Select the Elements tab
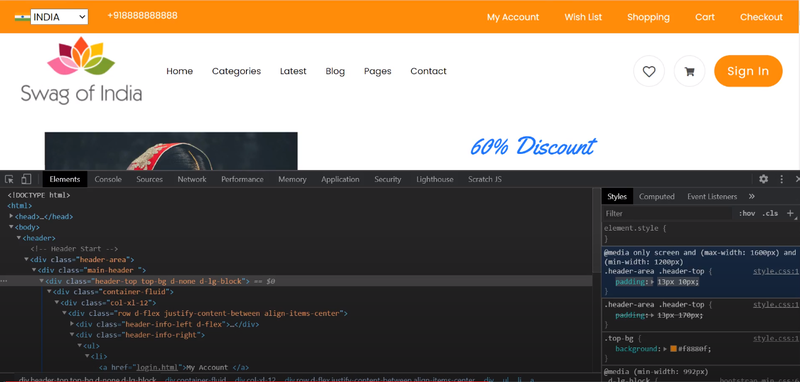The image size is (800, 382). pos(65,179)
